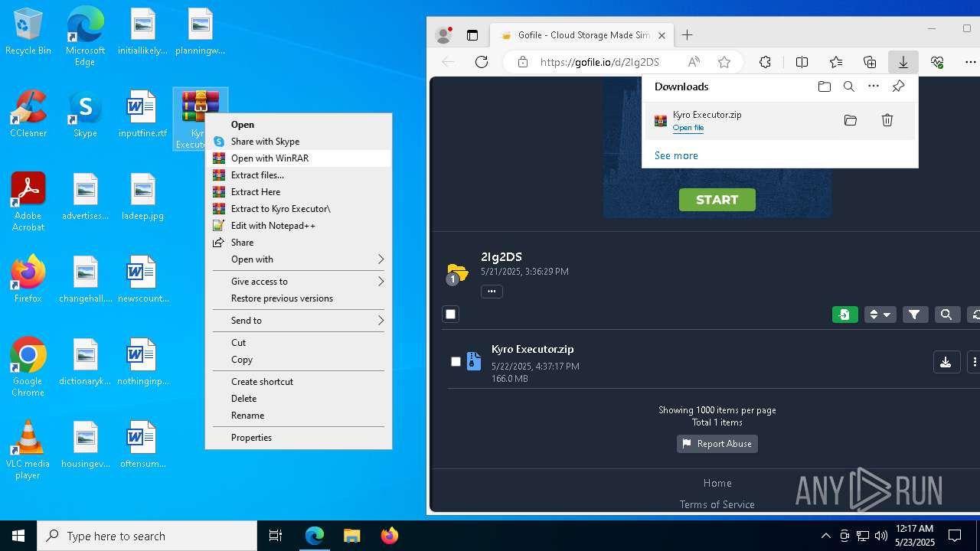The width and height of the screenshot is (980, 551).
Task: Open Edge favorites list icon
Action: [836, 62]
